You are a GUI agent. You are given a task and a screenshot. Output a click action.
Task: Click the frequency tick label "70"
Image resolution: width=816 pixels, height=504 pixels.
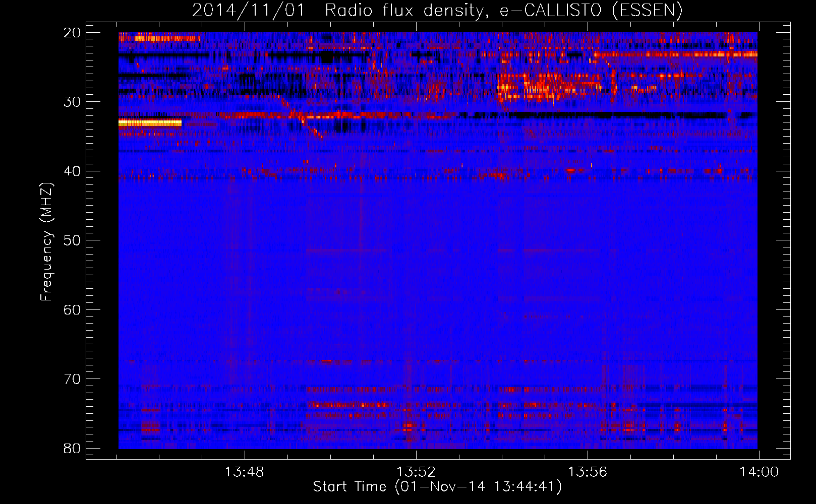pos(72,379)
